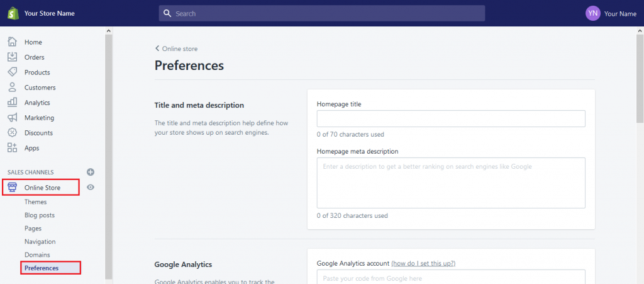Go to Marketing
Screen dimensions: 644x284
(39, 118)
